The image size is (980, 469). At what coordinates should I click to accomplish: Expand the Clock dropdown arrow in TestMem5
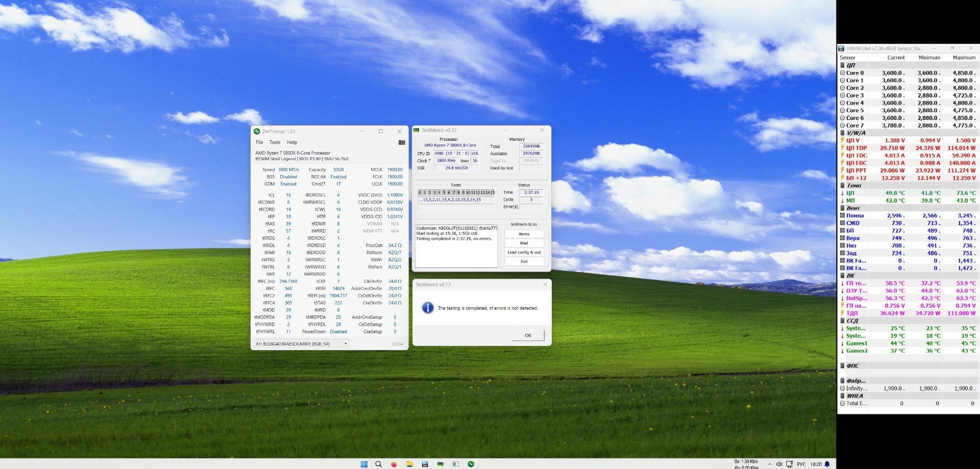click(x=430, y=161)
